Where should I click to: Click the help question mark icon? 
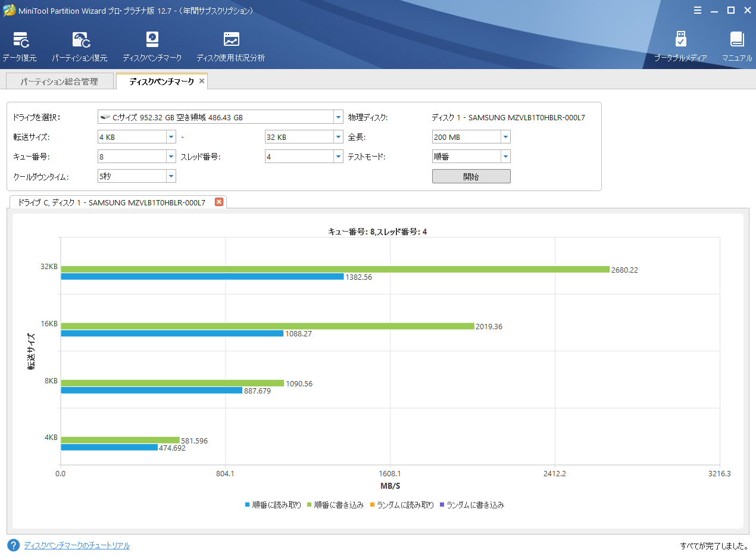pos(13,545)
